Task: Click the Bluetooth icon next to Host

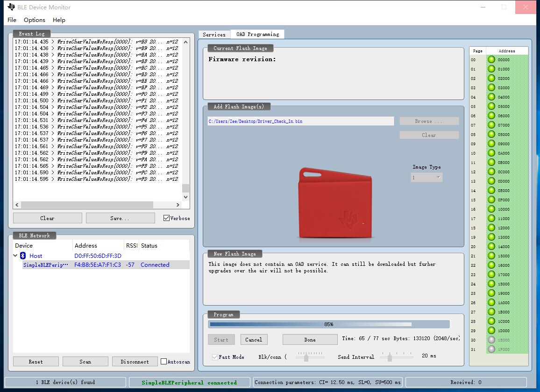Action: [23, 256]
